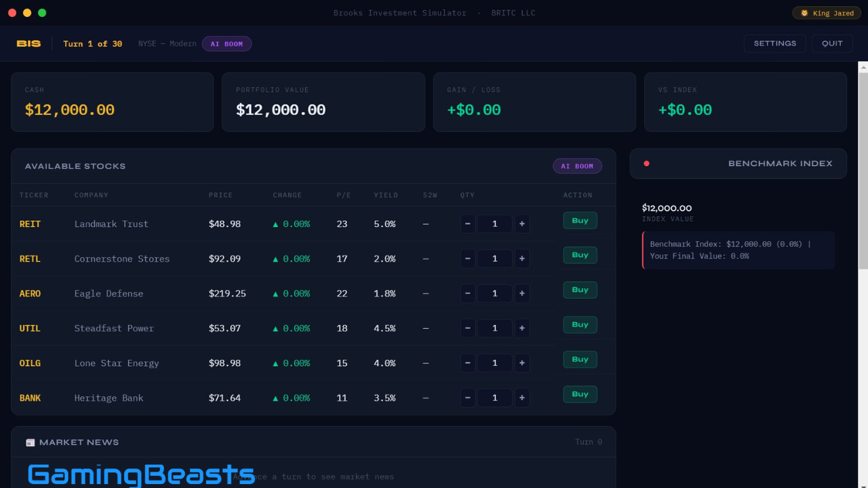Viewport: 868px width, 488px height.
Task: Click AERO quantity input field
Action: pos(494,293)
